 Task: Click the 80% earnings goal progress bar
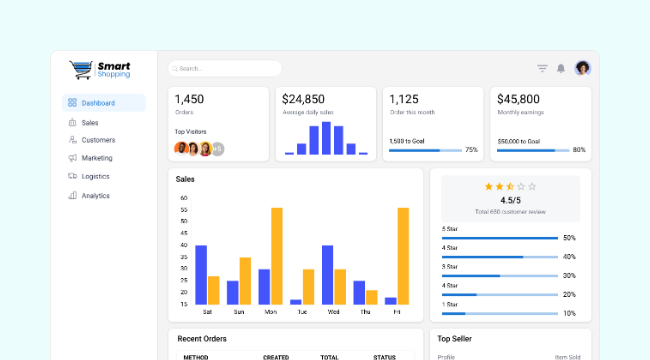tap(533, 151)
